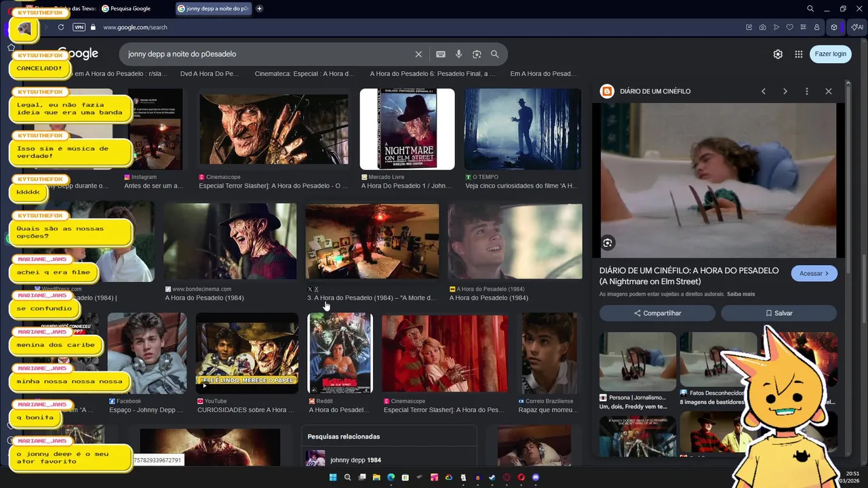Image resolution: width=868 pixels, height=488 pixels.
Task: Open the Google apps grid
Action: (x=799, y=54)
